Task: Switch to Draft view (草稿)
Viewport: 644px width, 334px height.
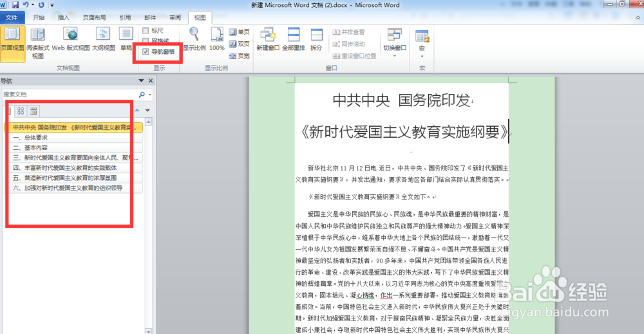Action: tap(126, 40)
